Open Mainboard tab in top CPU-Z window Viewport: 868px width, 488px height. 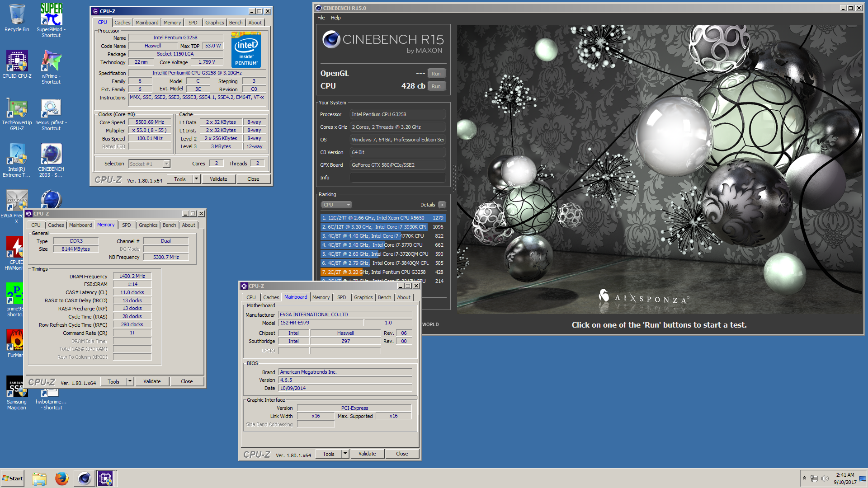tap(147, 23)
